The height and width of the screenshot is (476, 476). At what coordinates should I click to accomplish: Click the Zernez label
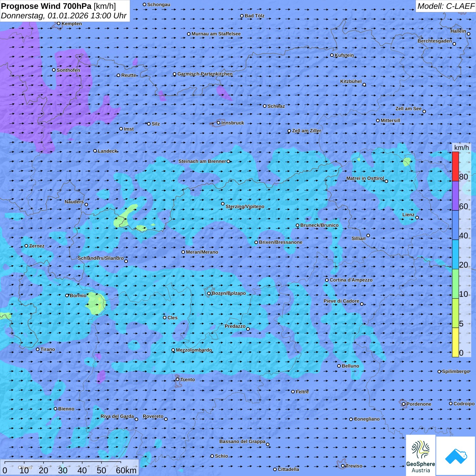(37, 246)
